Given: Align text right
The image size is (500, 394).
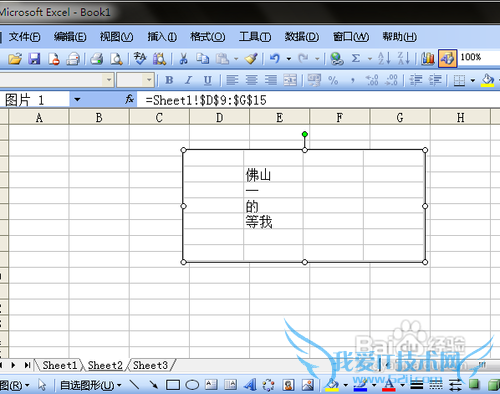Looking at the screenshot, I should [x=271, y=80].
